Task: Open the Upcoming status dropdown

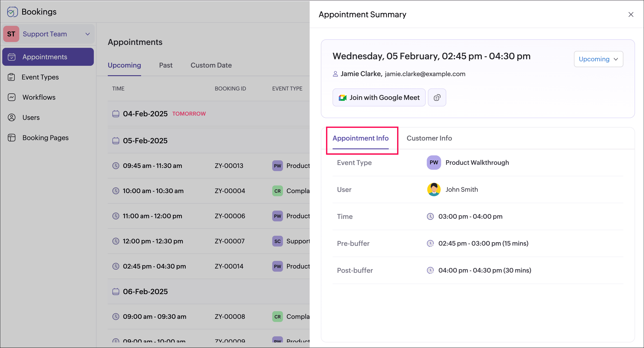Action: [598, 59]
